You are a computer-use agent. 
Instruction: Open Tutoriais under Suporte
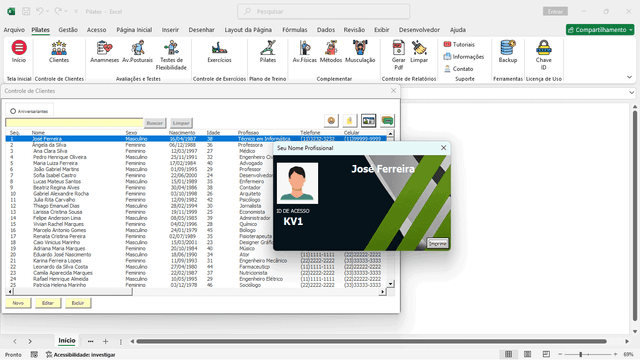point(459,44)
